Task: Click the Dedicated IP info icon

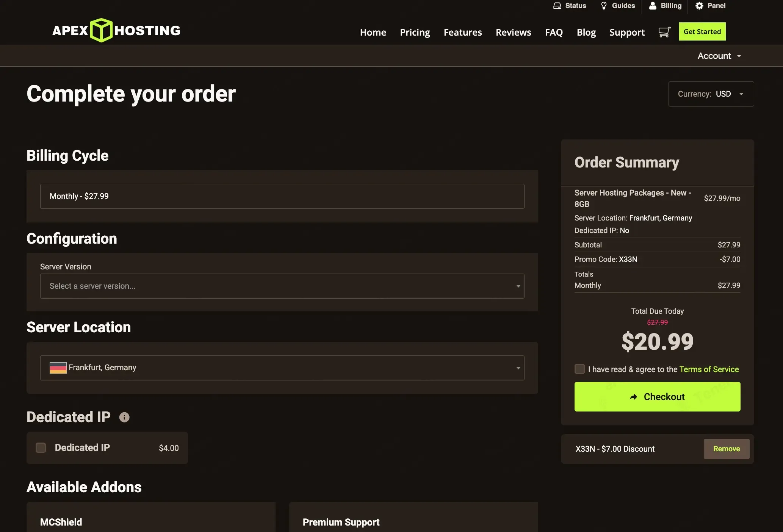Action: click(x=124, y=417)
